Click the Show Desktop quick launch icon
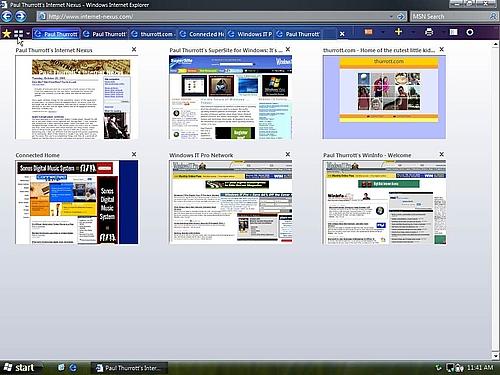The width and height of the screenshot is (500, 375). coord(61,367)
